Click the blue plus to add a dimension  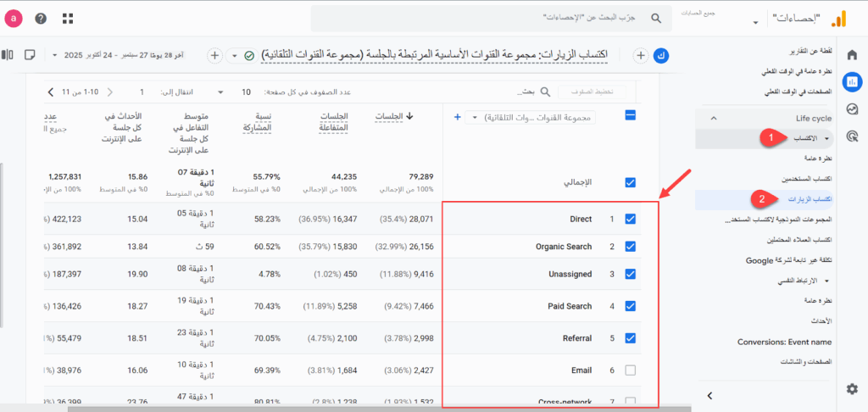pyautogui.click(x=458, y=118)
